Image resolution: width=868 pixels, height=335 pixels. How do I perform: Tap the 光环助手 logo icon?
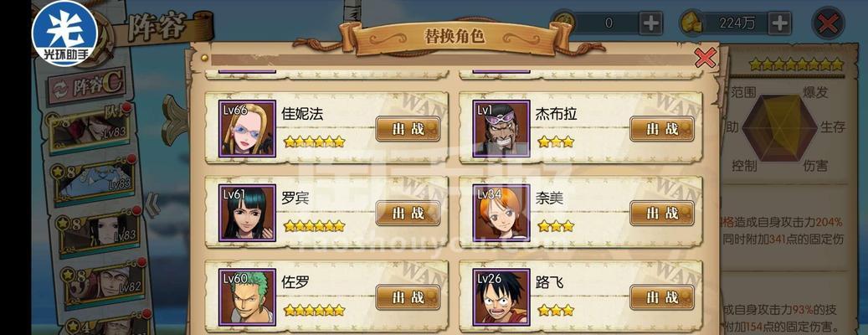click(x=64, y=32)
